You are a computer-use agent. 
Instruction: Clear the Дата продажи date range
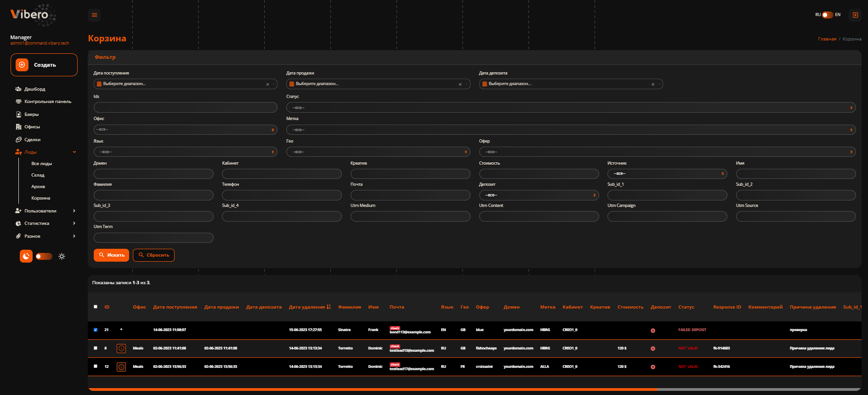tap(460, 84)
